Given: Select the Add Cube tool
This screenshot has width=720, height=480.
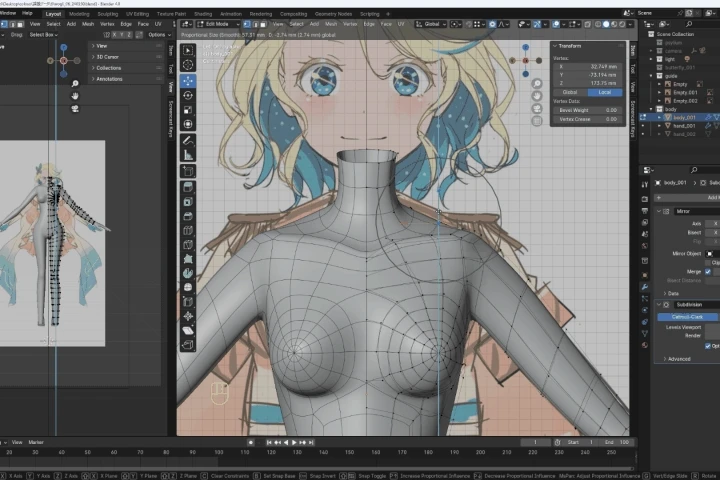Looking at the screenshot, I should (x=188, y=171).
